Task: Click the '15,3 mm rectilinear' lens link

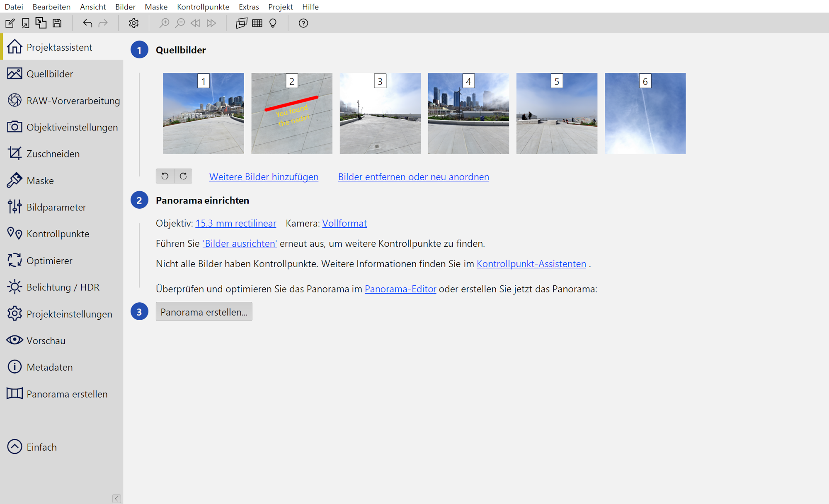Action: (x=236, y=223)
